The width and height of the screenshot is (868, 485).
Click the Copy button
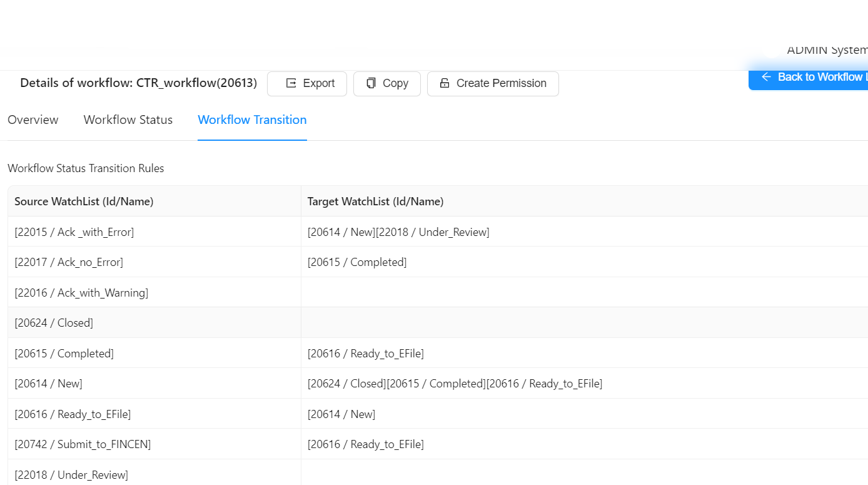387,84
